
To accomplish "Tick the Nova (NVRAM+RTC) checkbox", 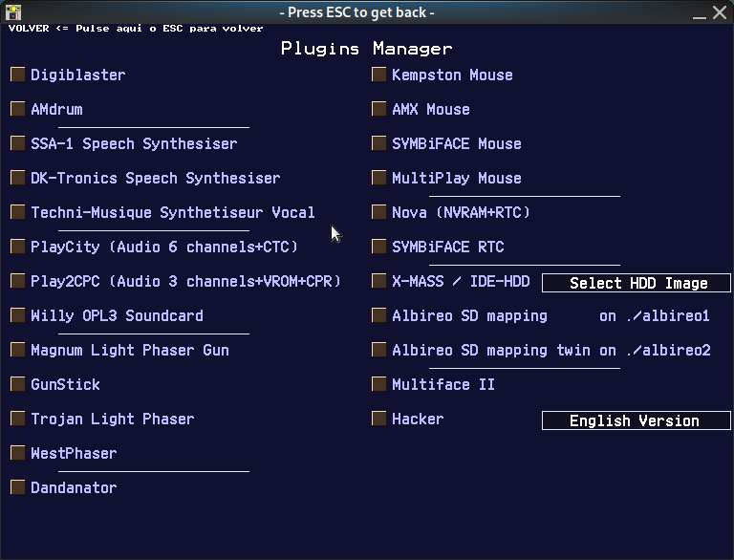I will pos(379,212).
